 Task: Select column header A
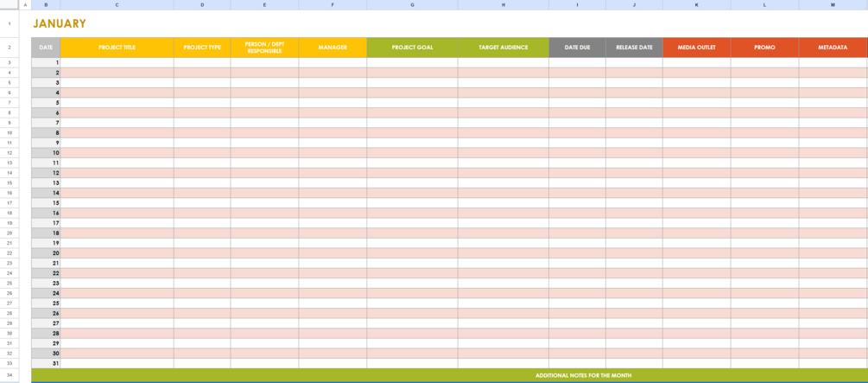pos(25,5)
